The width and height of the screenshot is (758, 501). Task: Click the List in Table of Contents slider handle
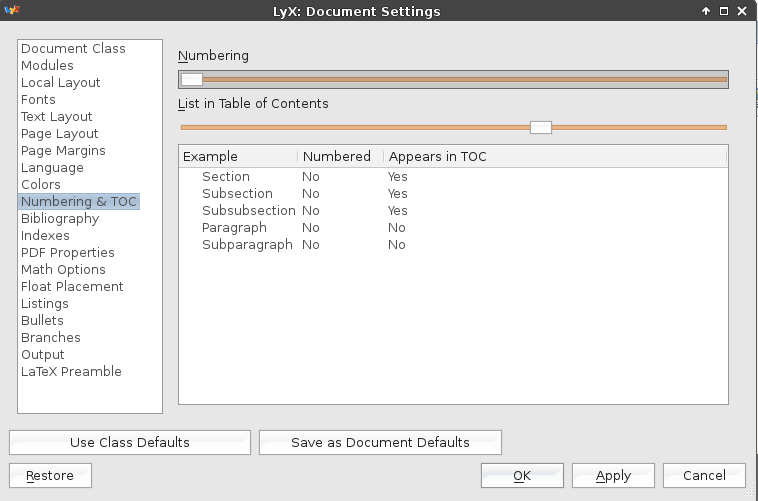click(540, 127)
